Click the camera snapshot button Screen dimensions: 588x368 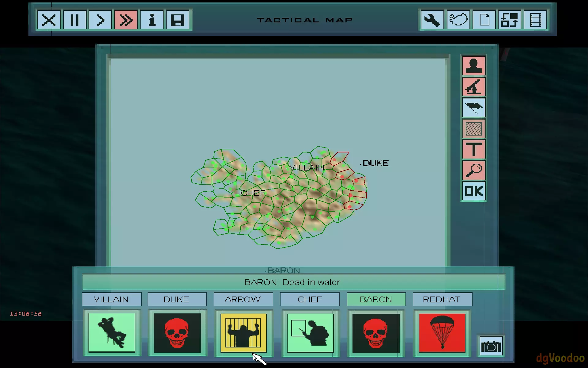(491, 347)
